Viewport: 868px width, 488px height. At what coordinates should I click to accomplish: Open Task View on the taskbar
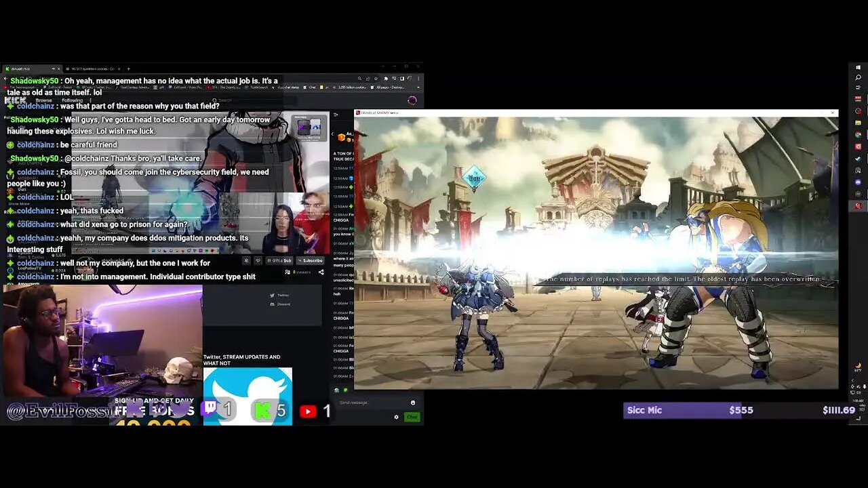pyautogui.click(x=858, y=89)
